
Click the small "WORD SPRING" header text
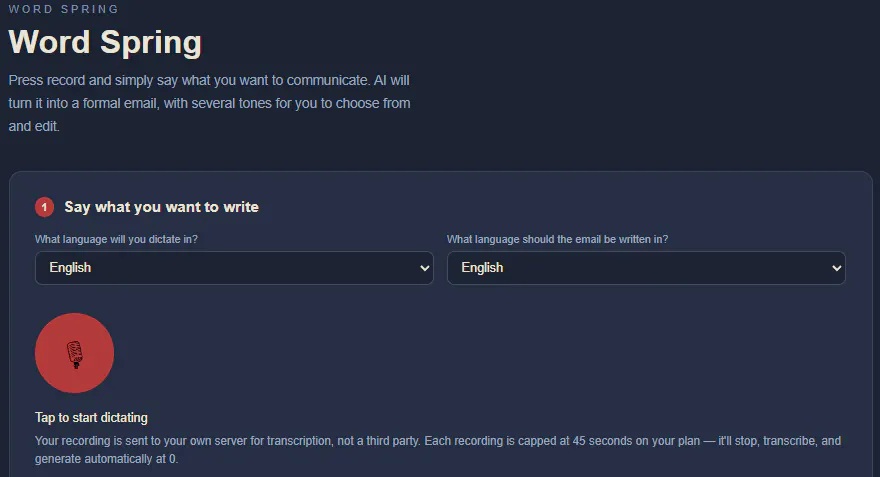pyautogui.click(x=63, y=9)
